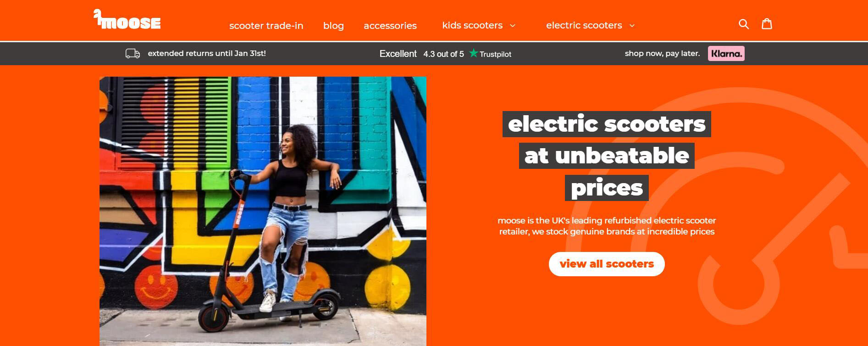Click the moose UK's leading refurbished retailer description
868x346 pixels.
(x=607, y=226)
